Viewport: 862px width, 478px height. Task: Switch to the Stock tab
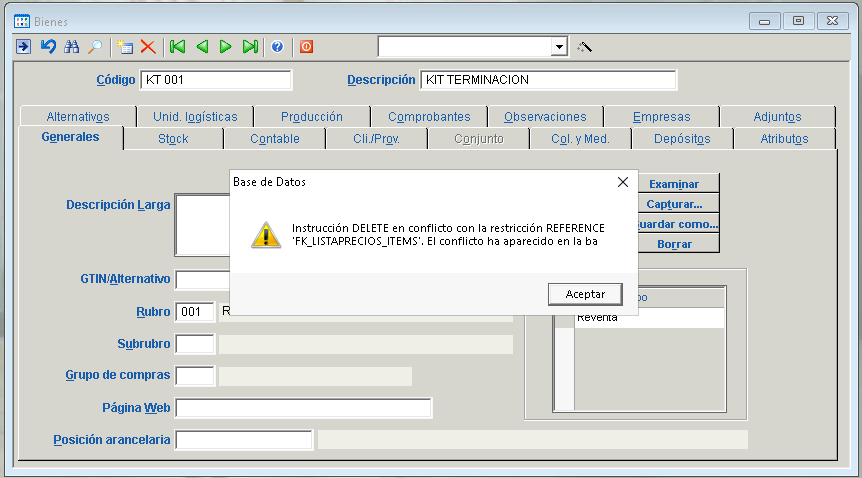pyautogui.click(x=173, y=139)
